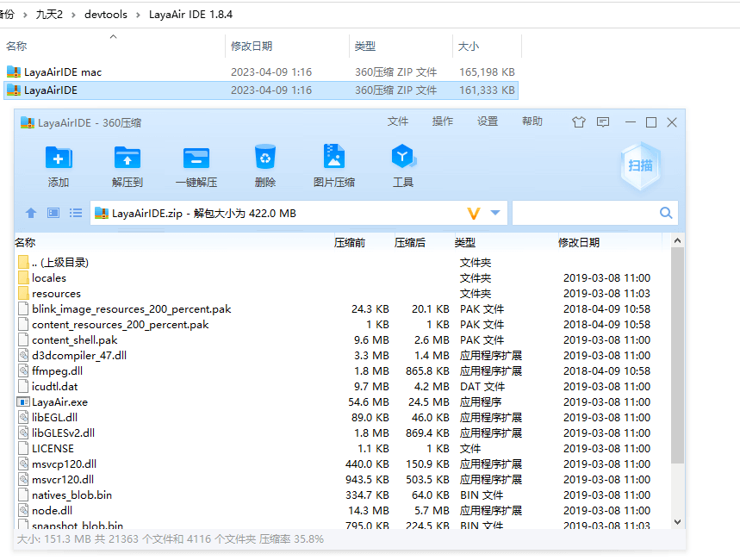Expand the archive path dropdown arrow
740x560 pixels.
coord(495,213)
